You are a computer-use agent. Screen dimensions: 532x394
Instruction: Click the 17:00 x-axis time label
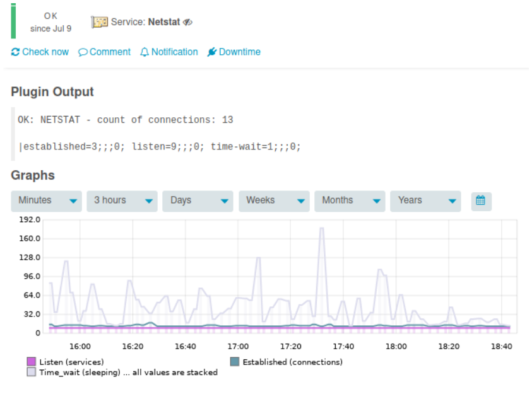coord(238,346)
